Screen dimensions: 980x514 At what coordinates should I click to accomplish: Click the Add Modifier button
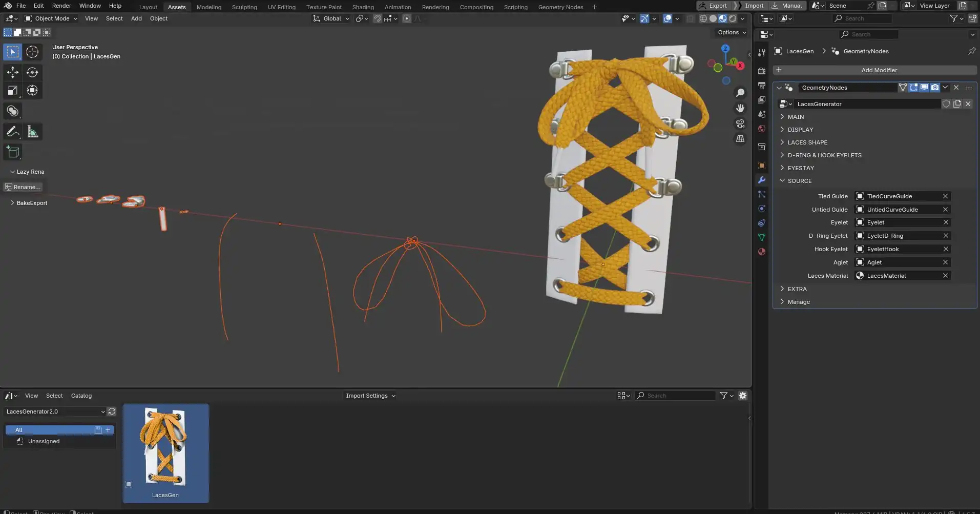pyautogui.click(x=879, y=70)
